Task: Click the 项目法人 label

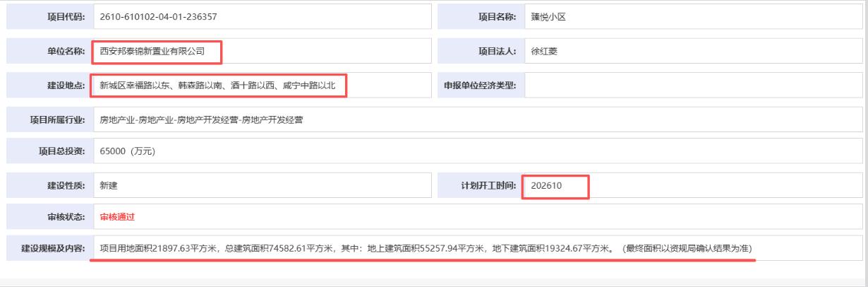Action: pos(497,51)
